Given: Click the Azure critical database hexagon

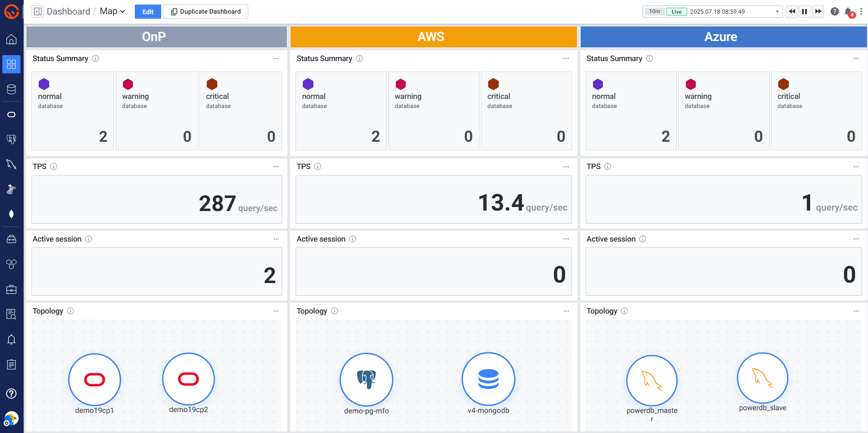Looking at the screenshot, I should (x=783, y=84).
